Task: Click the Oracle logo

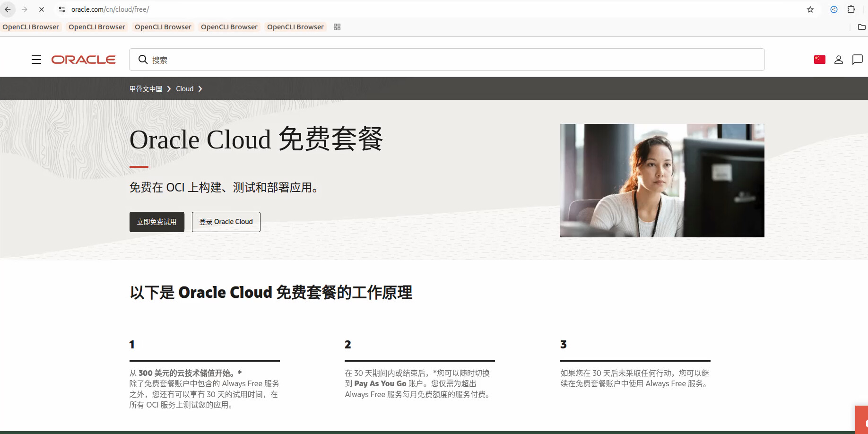Action: pos(83,60)
